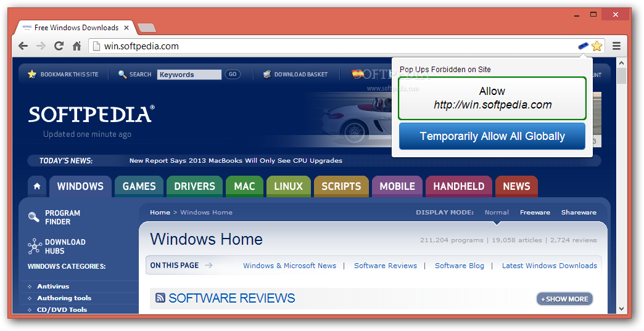The height and width of the screenshot is (331, 644).
Task: Set display mode to Shareware
Action: click(x=579, y=213)
